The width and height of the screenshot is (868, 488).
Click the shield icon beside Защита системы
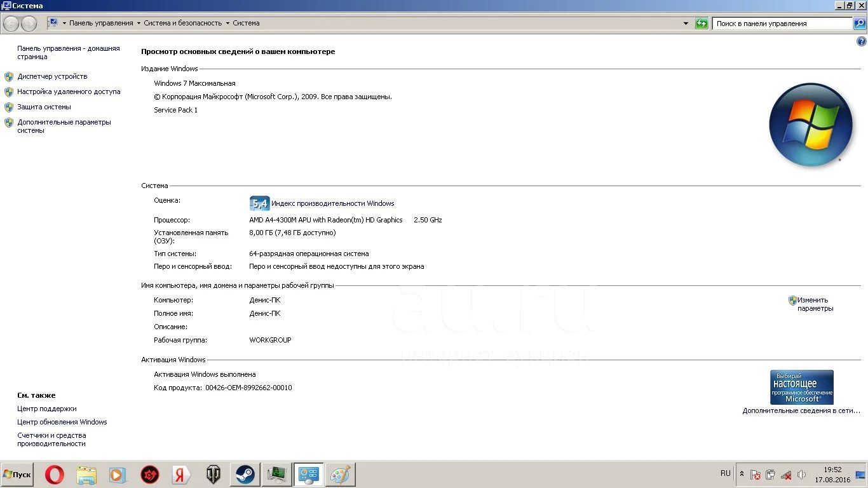coord(9,107)
